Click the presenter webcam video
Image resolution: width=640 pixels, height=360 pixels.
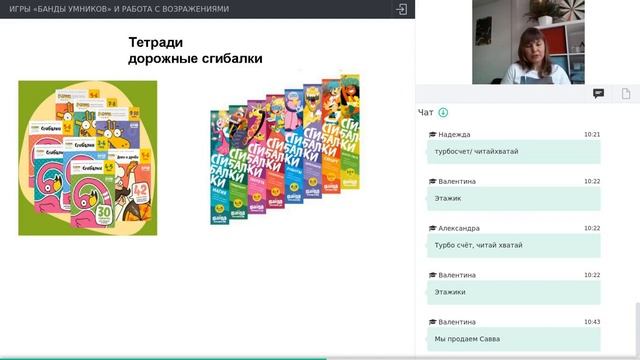tap(528, 42)
